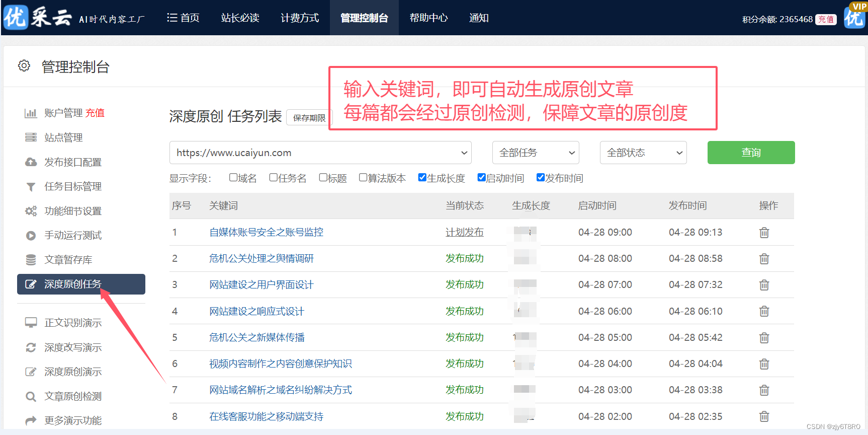Screen dimensions: 868x435
Task: Go to 首页 in top navigation
Action: pyautogui.click(x=183, y=18)
